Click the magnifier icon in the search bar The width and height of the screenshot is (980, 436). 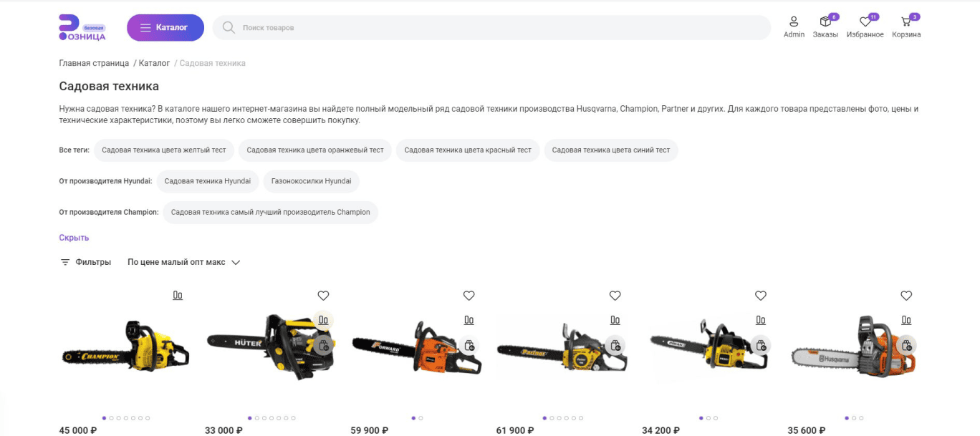click(x=229, y=27)
